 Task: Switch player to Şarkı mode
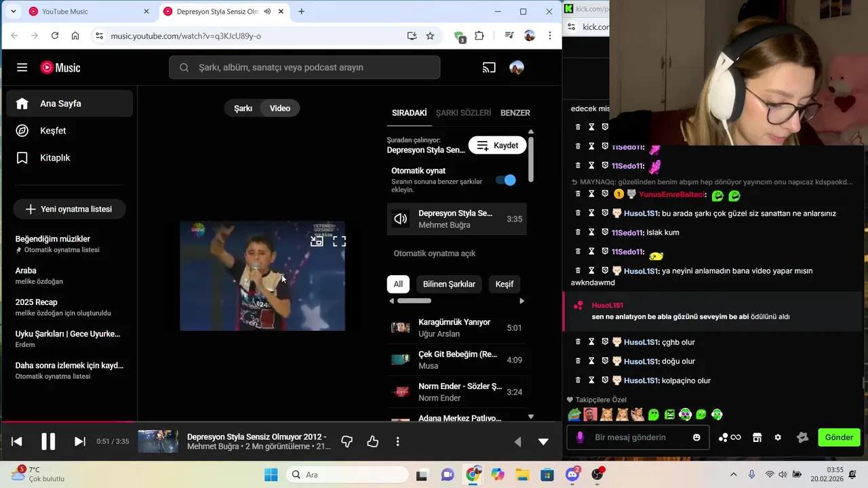pyautogui.click(x=243, y=108)
